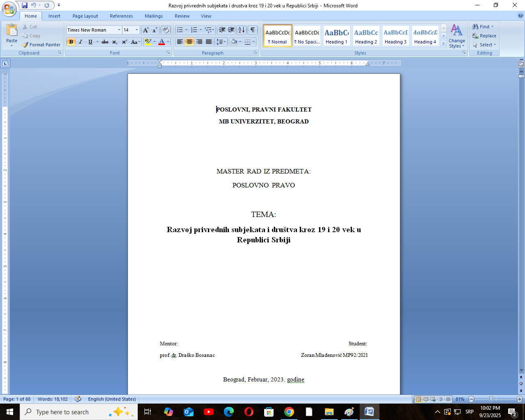Expand Bullets list dropdown arrow

186,30
